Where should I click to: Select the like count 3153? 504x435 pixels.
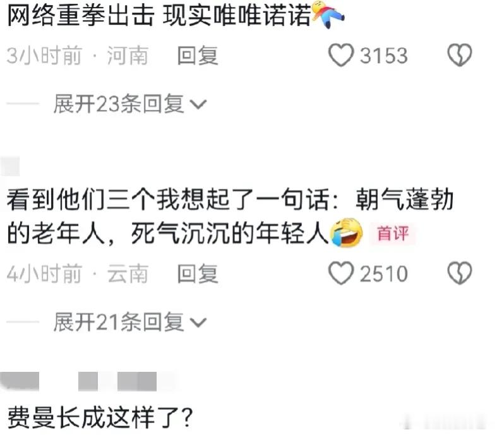[x=383, y=56]
